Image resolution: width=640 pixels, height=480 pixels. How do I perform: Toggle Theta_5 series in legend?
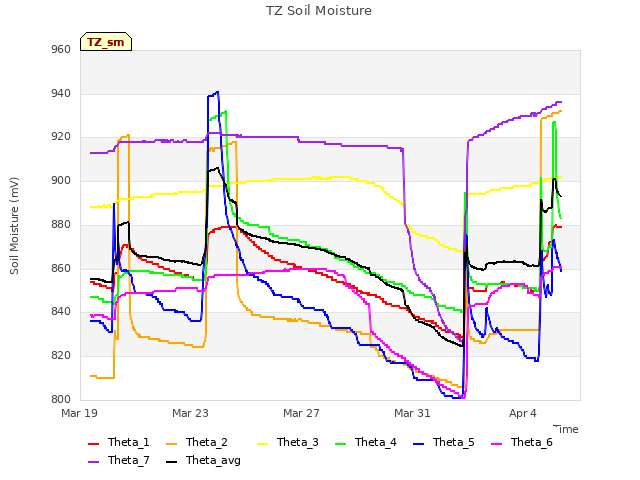point(444,442)
